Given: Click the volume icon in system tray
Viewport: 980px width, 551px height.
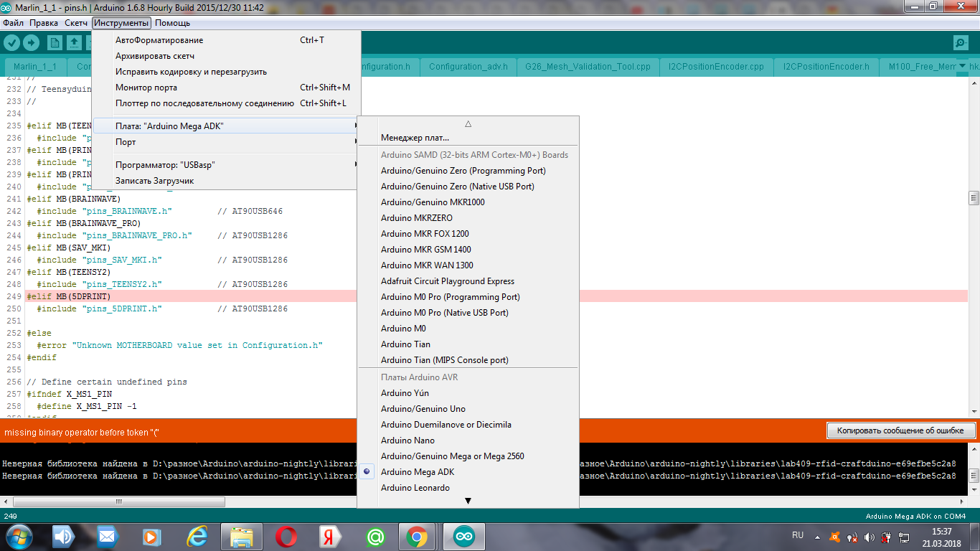Looking at the screenshot, I should point(870,537).
